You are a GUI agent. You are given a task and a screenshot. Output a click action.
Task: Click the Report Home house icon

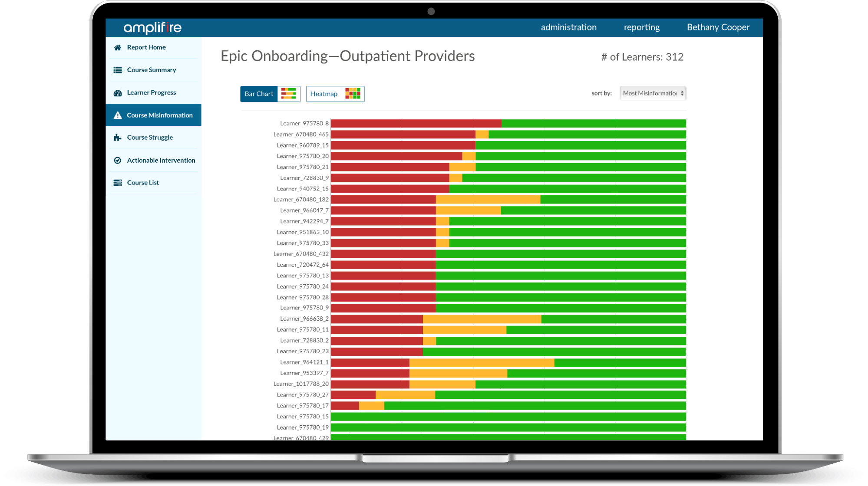click(x=117, y=47)
